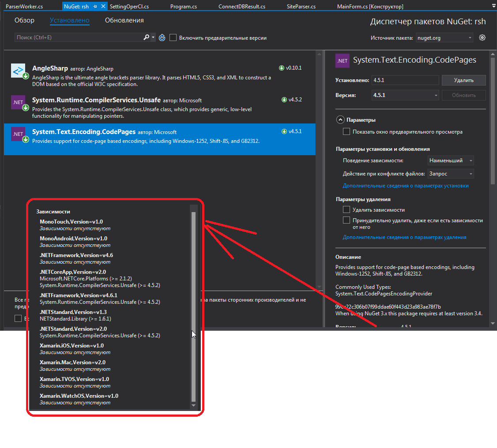Click .NETStandard,Version=v1.3 dependency entry

73,312
